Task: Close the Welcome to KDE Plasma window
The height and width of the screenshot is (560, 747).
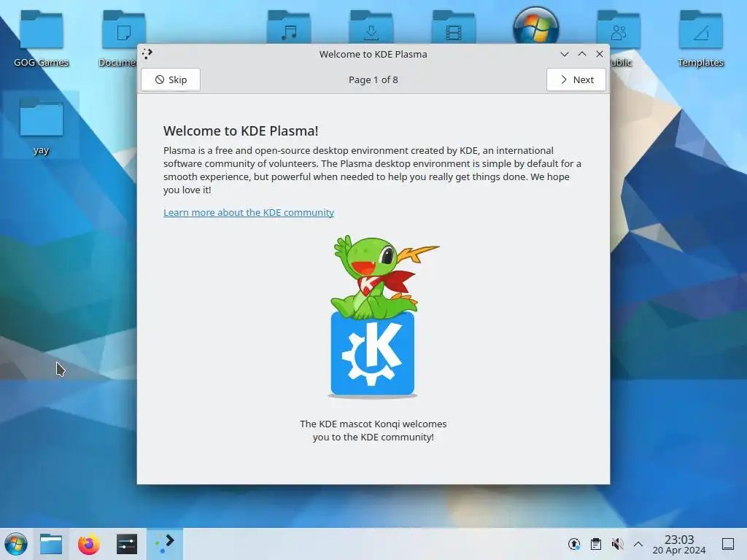Action: 600,54
